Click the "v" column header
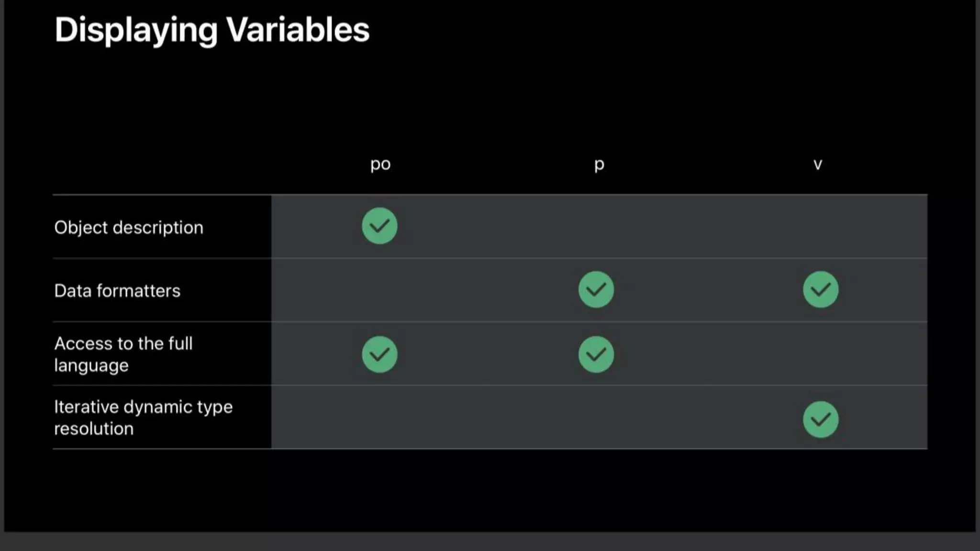Viewport: 980px width, 551px height. pyautogui.click(x=818, y=165)
